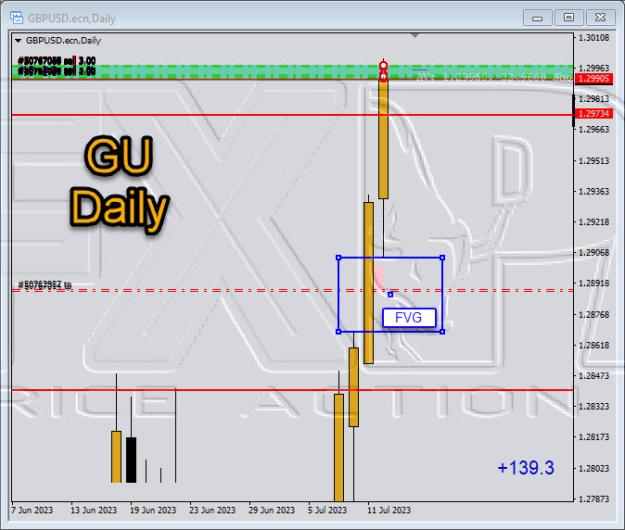Minimize the GBPUSD.ecn,Daily chart window
Viewport: 625px width, 530px height.
(537, 18)
